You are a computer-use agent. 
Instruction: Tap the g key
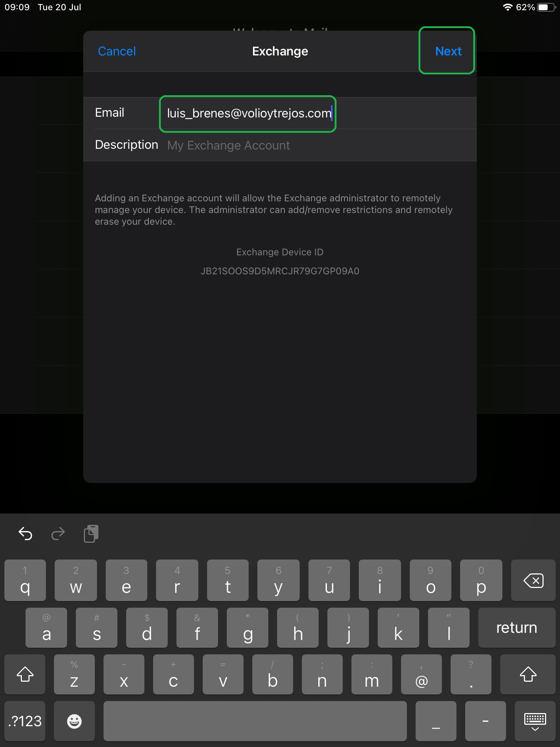click(248, 628)
